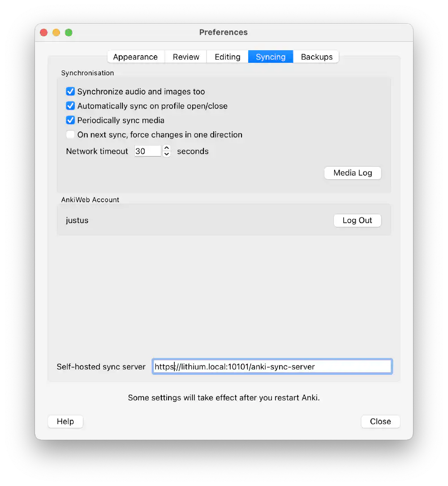Uncheck automatic sync on profile open/close
448x486 pixels.
(x=70, y=106)
